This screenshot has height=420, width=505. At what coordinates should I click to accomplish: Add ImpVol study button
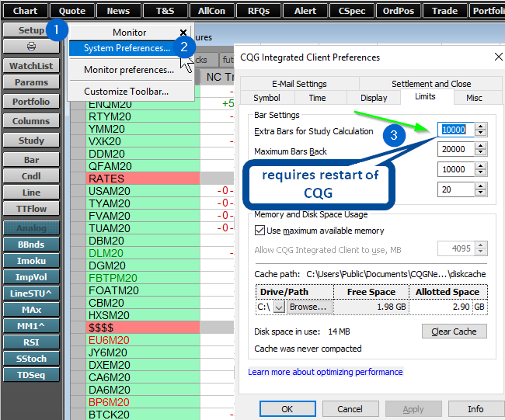[x=31, y=277]
